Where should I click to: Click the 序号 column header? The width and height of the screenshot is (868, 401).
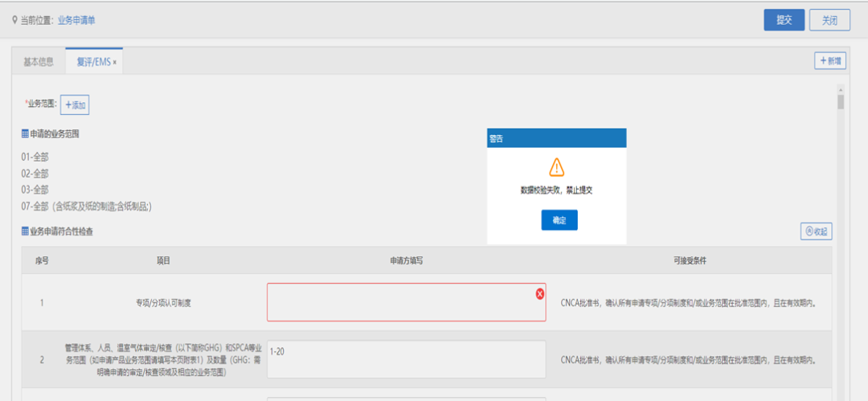(42, 260)
